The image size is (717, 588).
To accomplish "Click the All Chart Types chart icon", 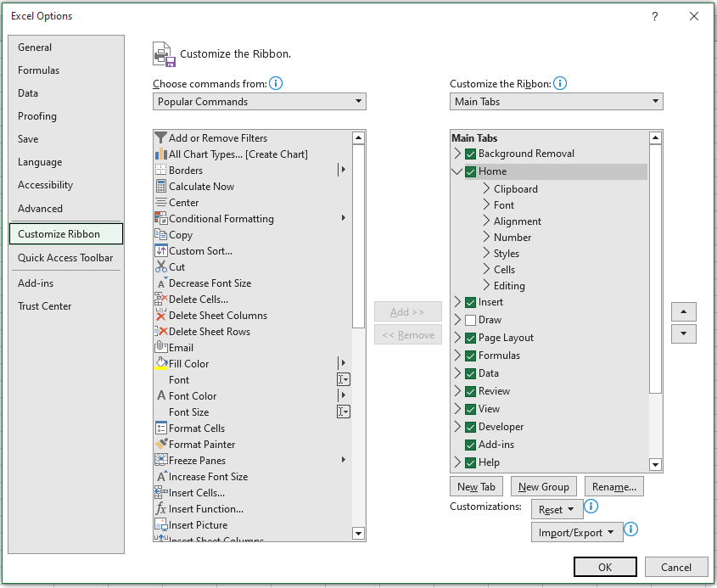I will [x=161, y=154].
